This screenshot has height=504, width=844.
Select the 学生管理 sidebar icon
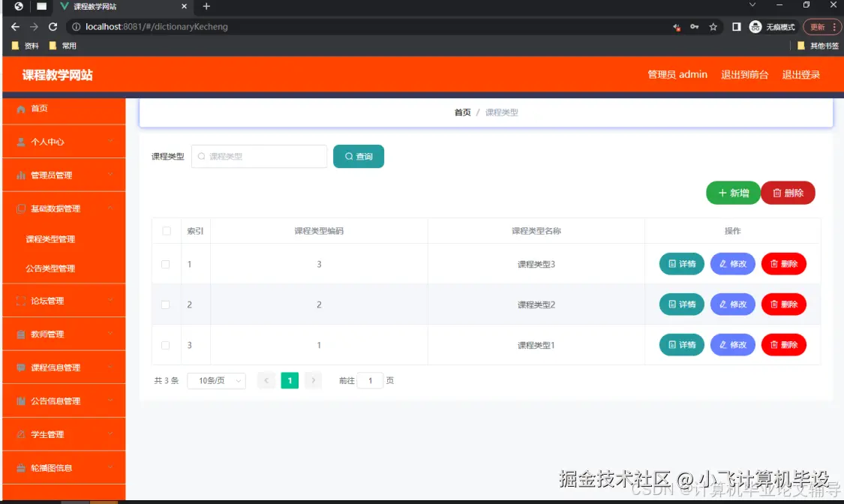22,433
